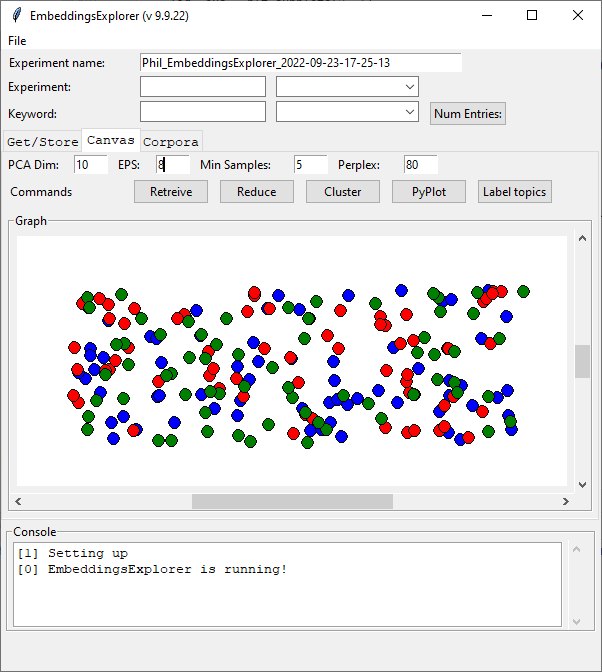This screenshot has height=672, width=602.
Task: Click the graph's horizontal scrollbar thumb
Action: (x=292, y=501)
